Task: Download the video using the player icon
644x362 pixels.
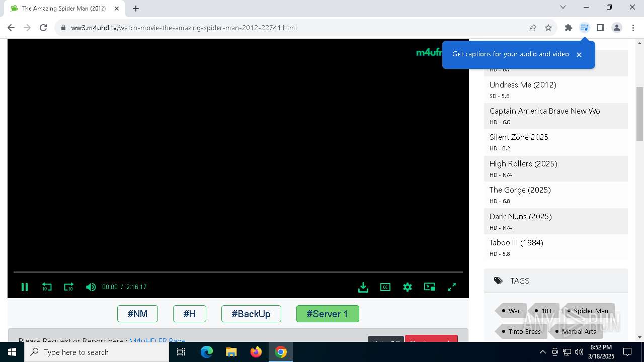Action: (x=363, y=287)
